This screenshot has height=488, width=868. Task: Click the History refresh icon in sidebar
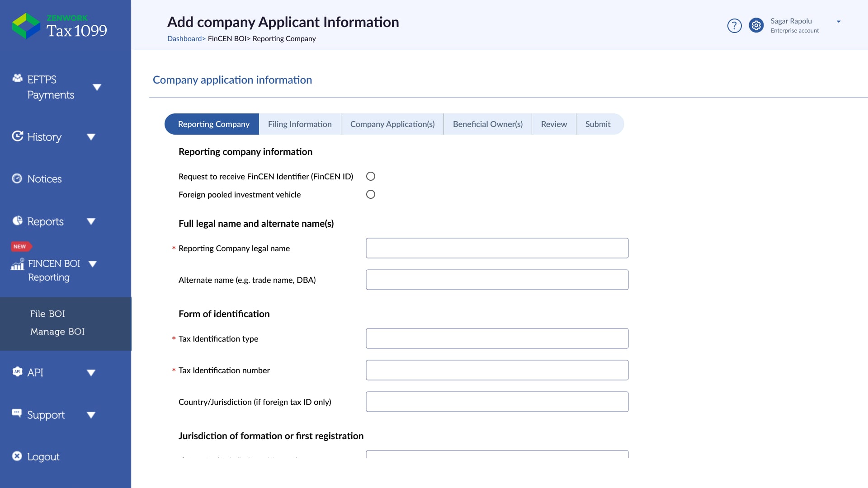17,136
